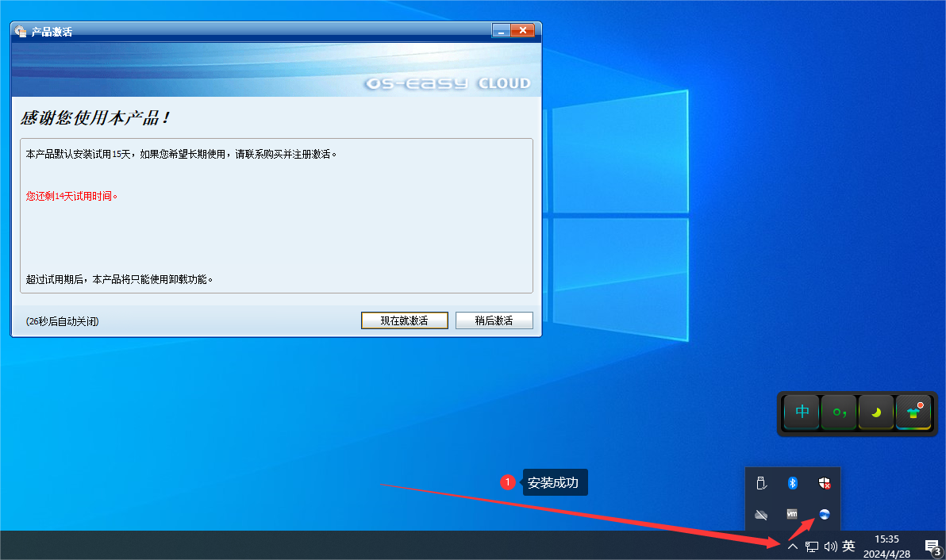Open the taskbar clock and date
This screenshot has height=560, width=946.
point(887,546)
